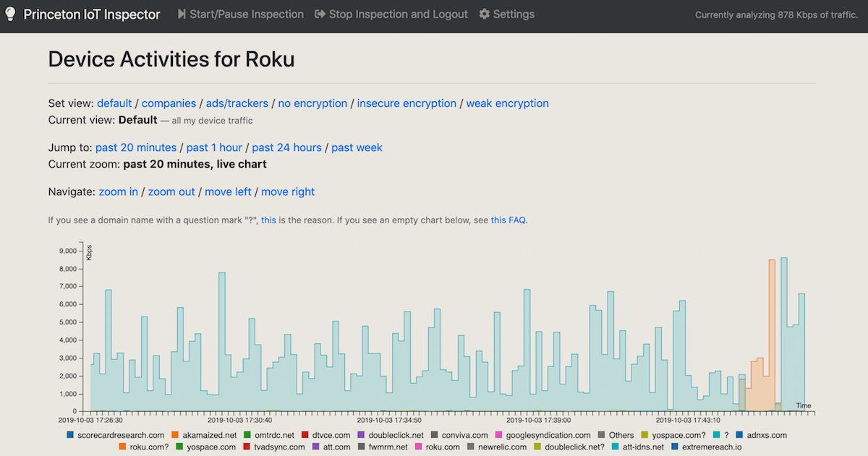Click the Start/Pause Inspection play icon
868x456 pixels.
coord(182,14)
